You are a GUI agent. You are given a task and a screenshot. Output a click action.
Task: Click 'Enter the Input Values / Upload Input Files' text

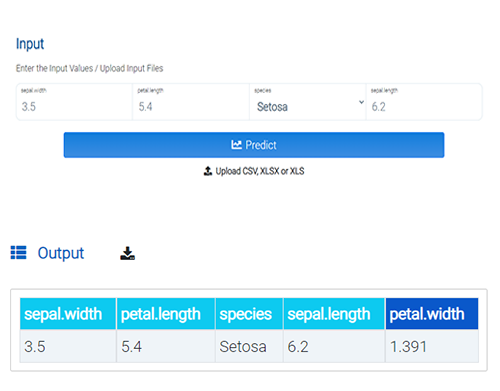pos(89,68)
